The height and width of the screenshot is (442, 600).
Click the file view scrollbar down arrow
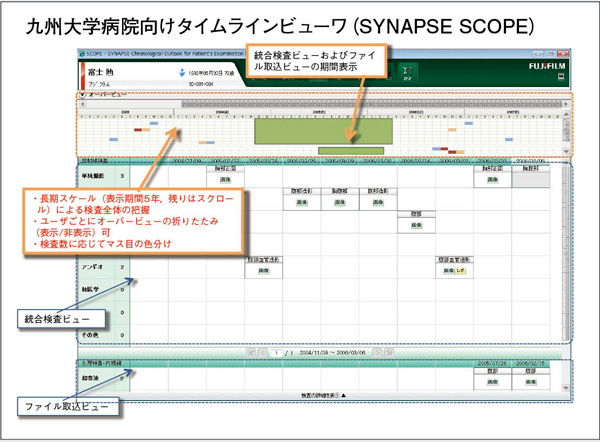pos(566,388)
